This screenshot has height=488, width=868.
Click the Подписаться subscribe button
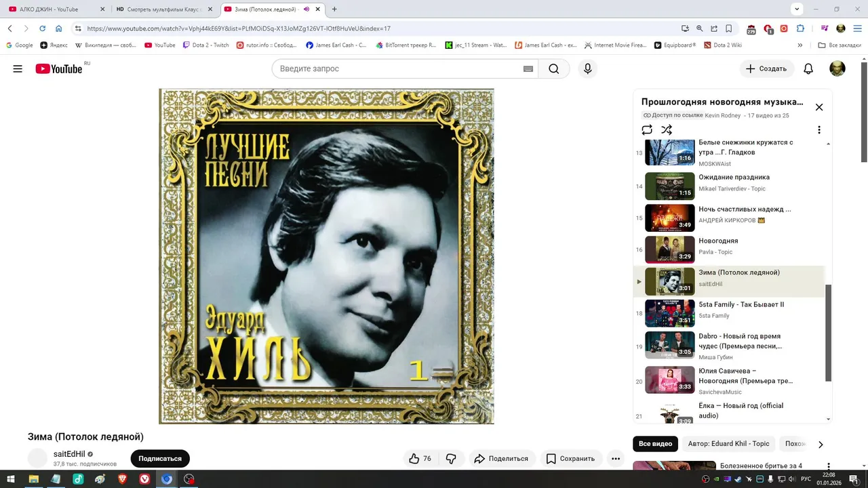(160, 459)
